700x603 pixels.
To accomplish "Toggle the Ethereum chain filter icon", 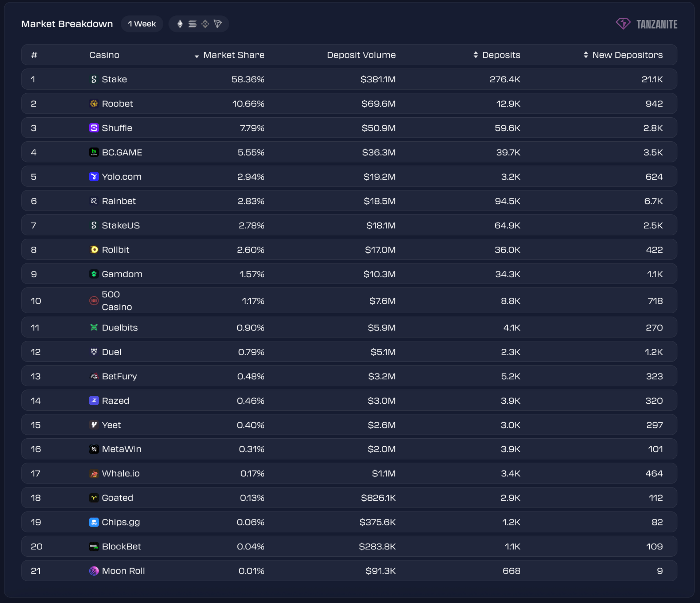I will 180,24.
